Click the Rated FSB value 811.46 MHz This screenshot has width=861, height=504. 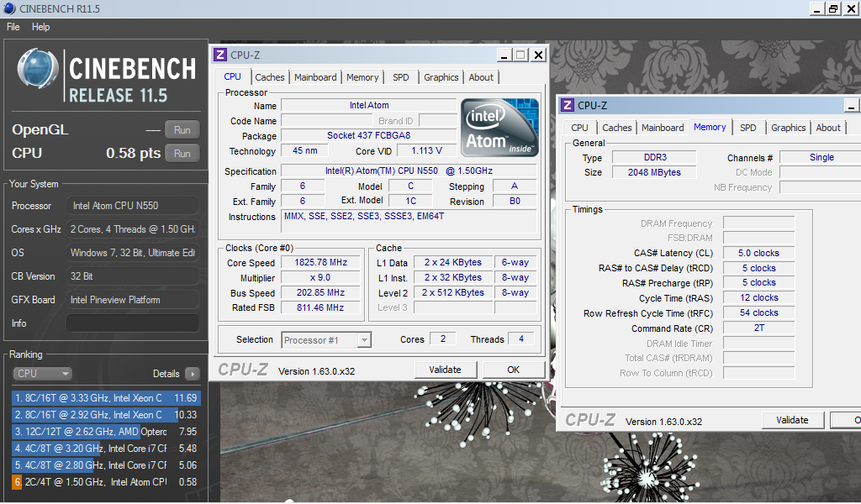pos(320,307)
